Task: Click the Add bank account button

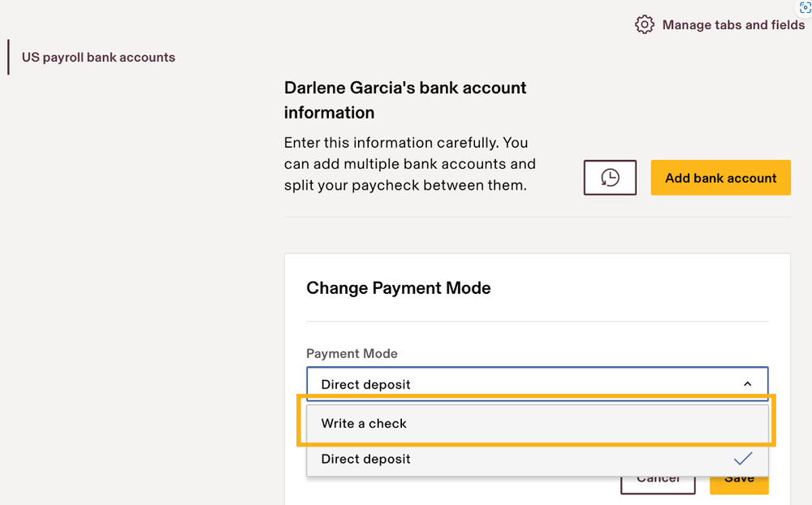Action: (720, 178)
